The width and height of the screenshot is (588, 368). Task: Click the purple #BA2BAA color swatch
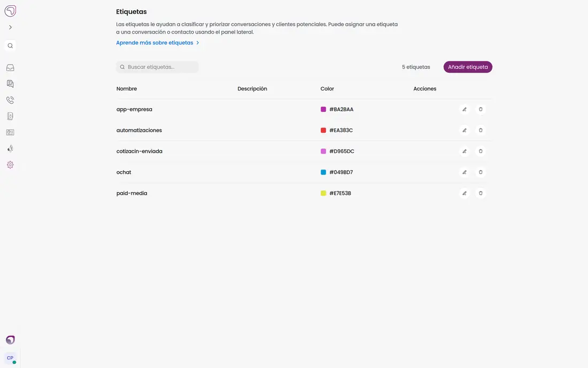coord(323,110)
